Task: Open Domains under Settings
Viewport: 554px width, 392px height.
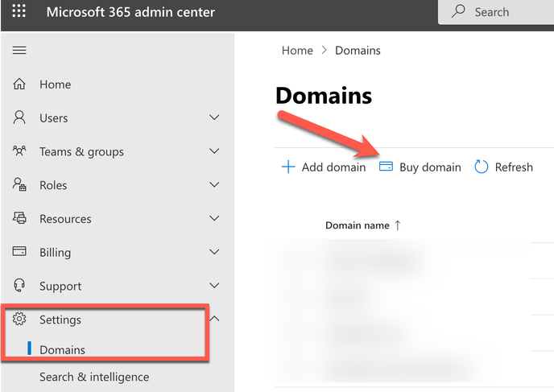Action: [62, 349]
